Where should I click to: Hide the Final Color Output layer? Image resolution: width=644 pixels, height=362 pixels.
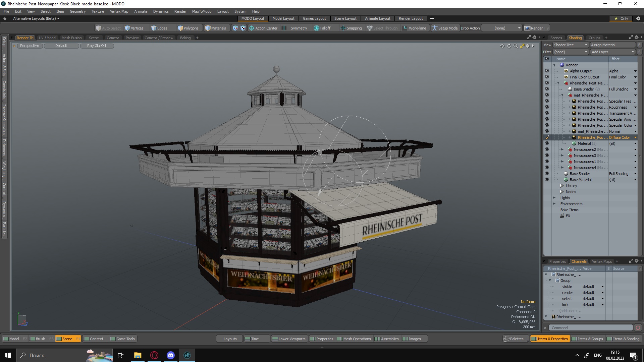coord(547,77)
